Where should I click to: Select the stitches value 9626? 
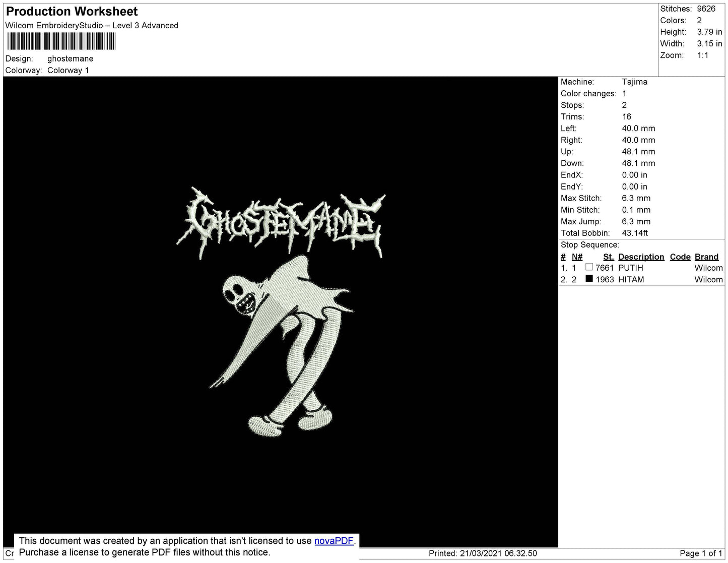coord(706,9)
